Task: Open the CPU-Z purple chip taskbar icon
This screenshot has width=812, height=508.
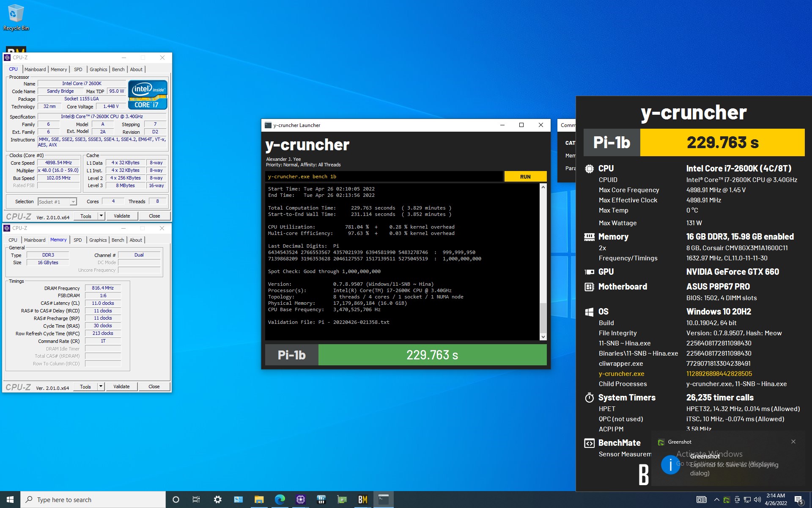Action: pyautogui.click(x=300, y=500)
